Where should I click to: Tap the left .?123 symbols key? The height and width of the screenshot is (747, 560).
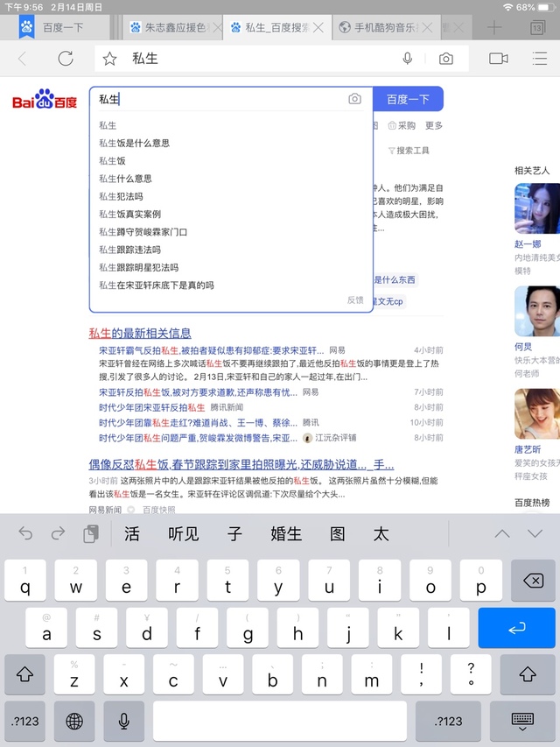[24, 721]
